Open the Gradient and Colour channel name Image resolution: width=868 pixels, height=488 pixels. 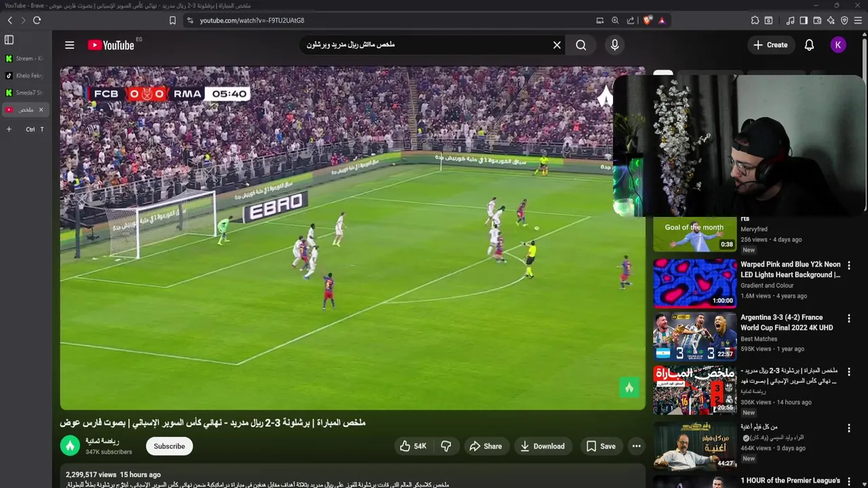pos(767,285)
